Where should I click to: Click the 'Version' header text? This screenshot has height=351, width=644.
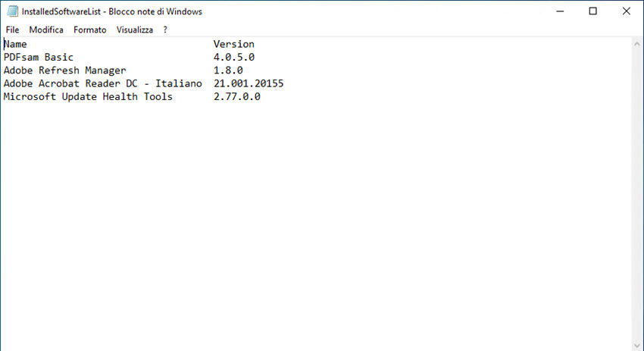point(233,44)
